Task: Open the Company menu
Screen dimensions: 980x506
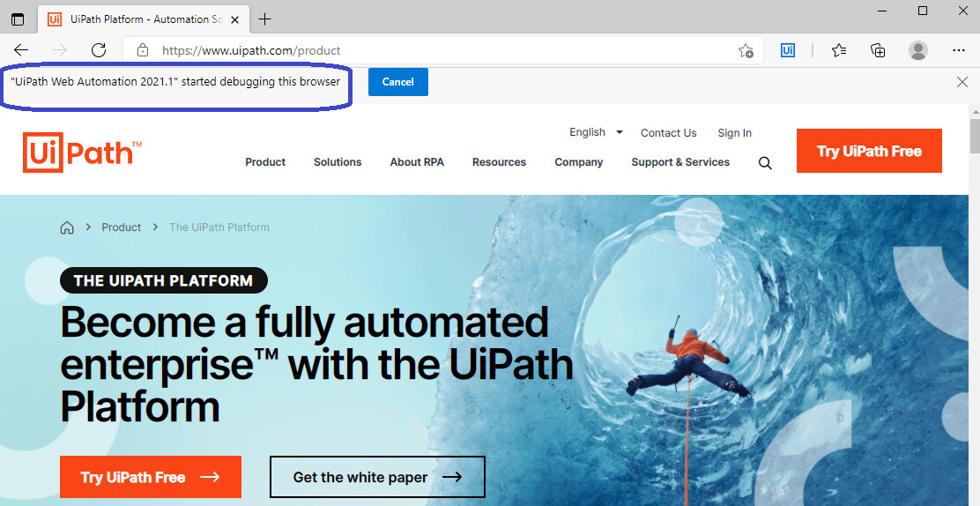Action: 579,162
